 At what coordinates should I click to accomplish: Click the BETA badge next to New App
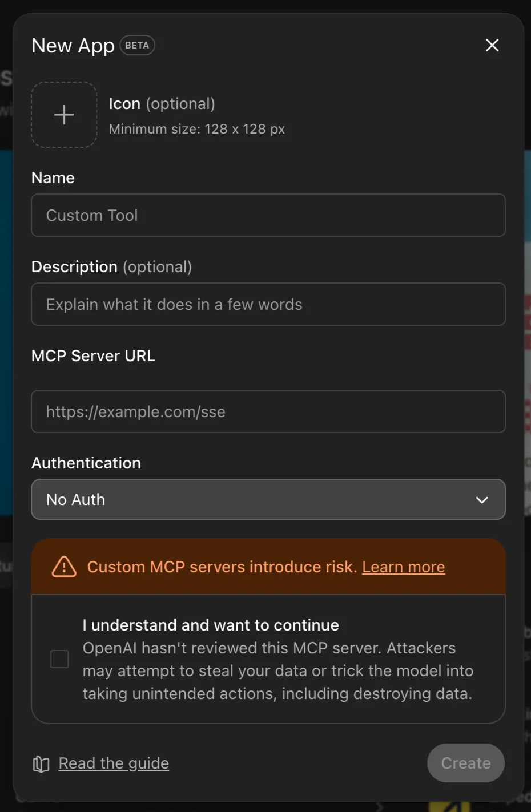click(136, 45)
